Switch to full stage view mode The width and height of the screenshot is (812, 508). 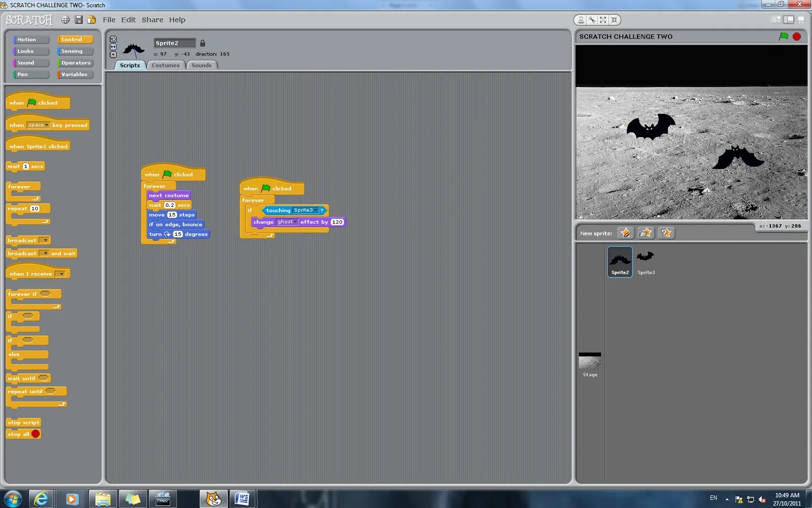[788, 20]
